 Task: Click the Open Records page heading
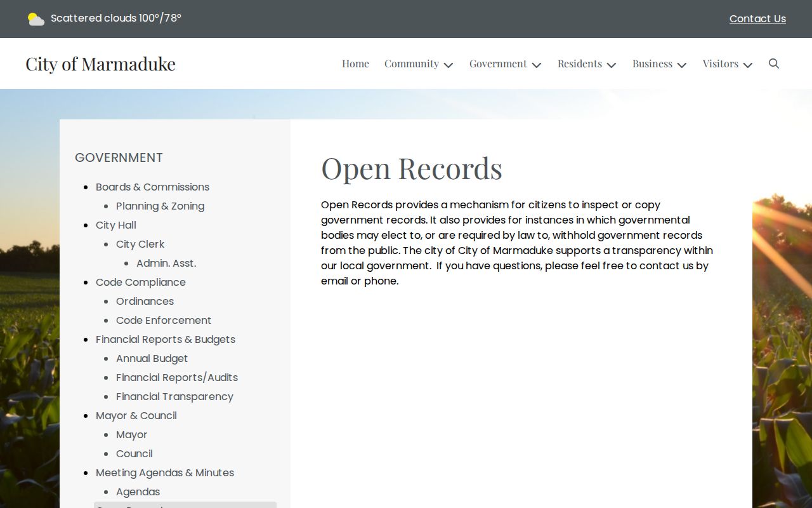coord(412,168)
